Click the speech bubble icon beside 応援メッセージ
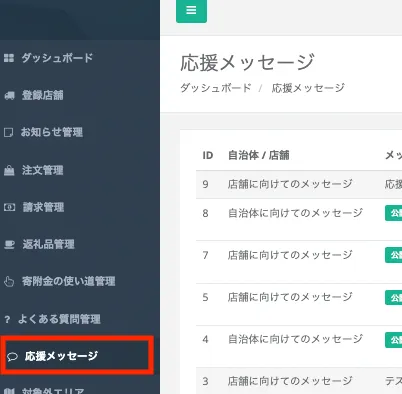The height and width of the screenshot is (394, 402). (12, 357)
